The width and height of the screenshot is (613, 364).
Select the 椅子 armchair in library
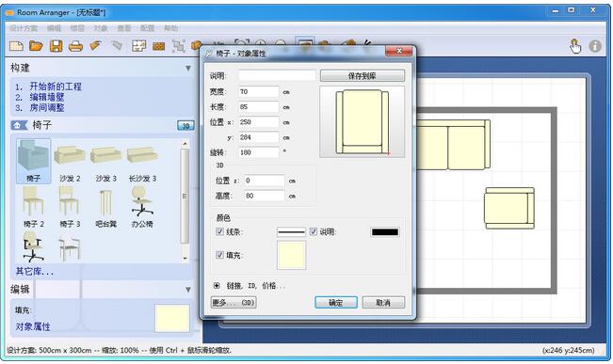pos(34,161)
